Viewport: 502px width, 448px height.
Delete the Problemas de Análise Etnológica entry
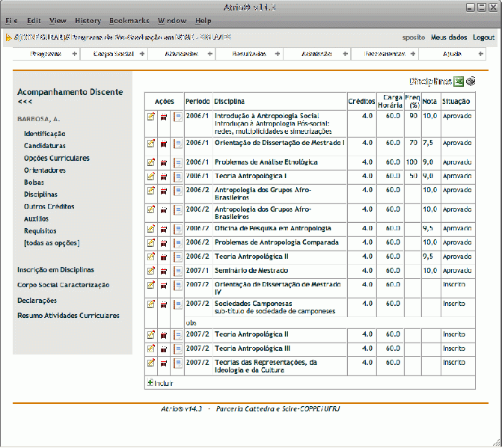coord(164,162)
